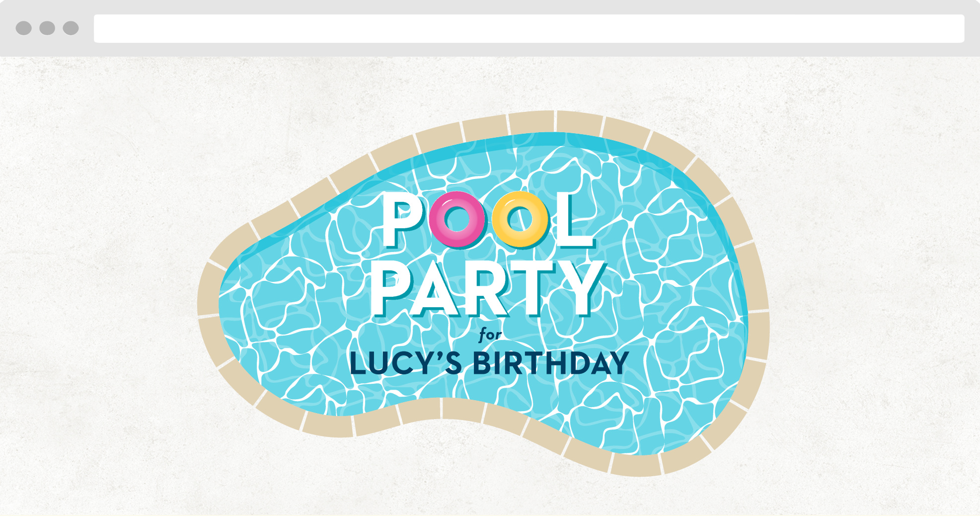The height and width of the screenshot is (517, 980).
Task: Click the third gray window dot
Action: coord(71,28)
